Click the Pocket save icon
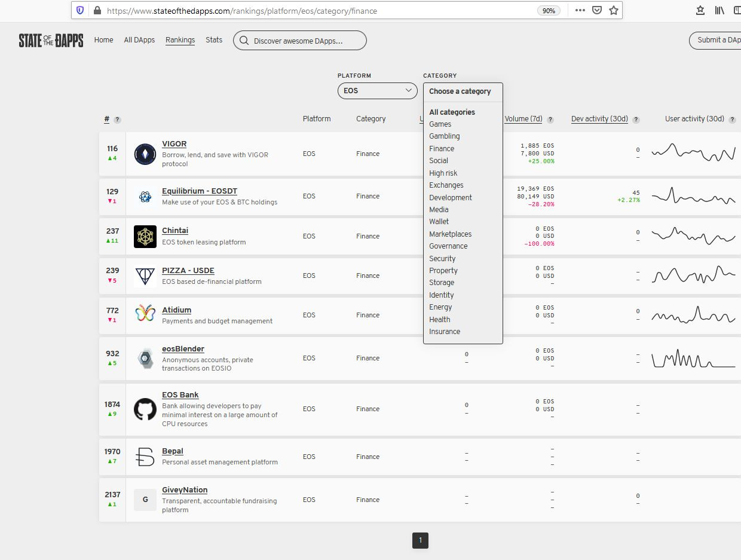Image resolution: width=741 pixels, height=560 pixels. coord(596,10)
